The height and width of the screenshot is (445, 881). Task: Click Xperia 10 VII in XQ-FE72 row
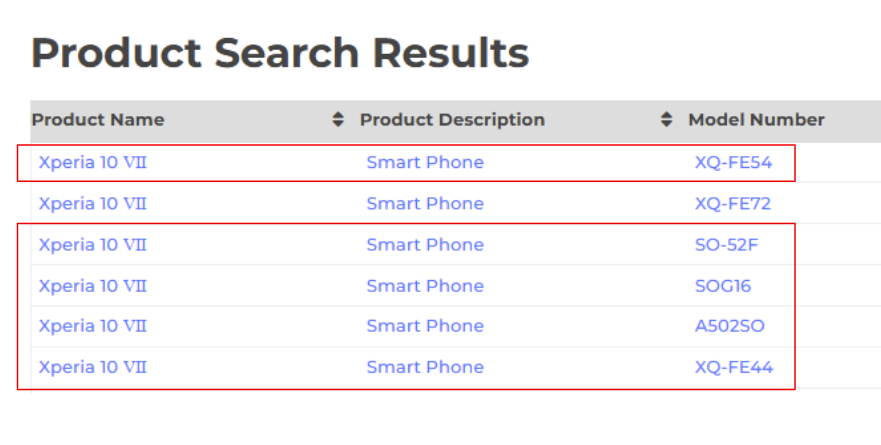[93, 203]
